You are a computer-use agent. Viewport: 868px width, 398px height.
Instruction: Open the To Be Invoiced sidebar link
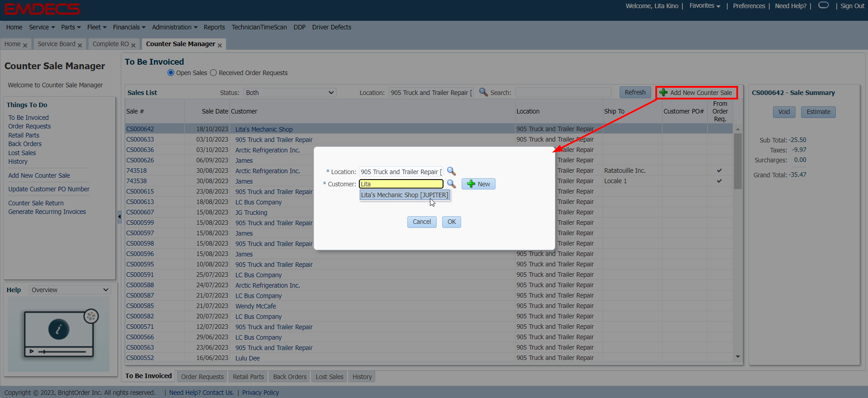point(28,118)
